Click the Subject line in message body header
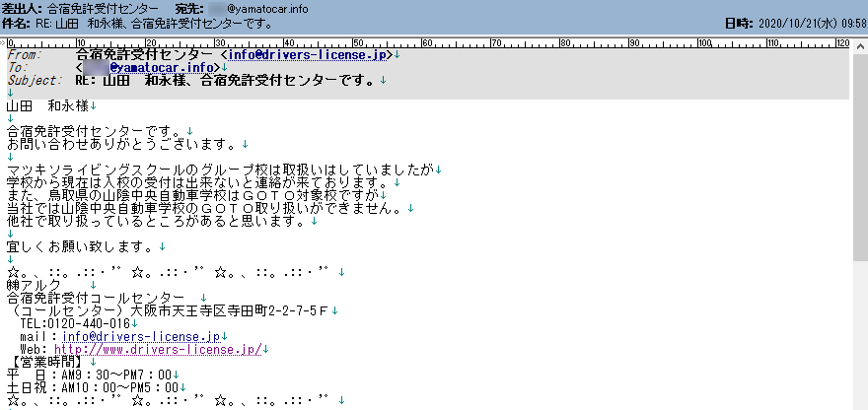The height and width of the screenshot is (410, 868). [193, 81]
